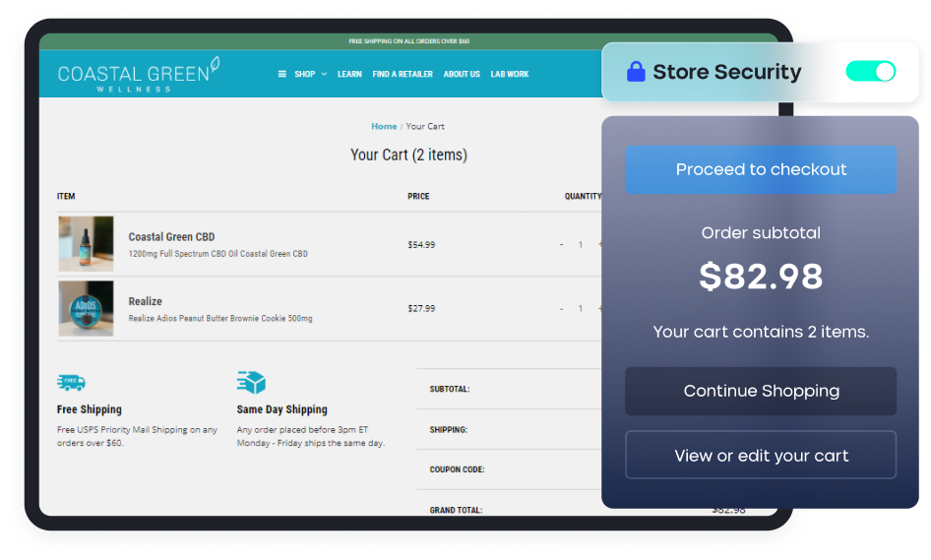Click the Home breadcrumb link

[x=384, y=127]
